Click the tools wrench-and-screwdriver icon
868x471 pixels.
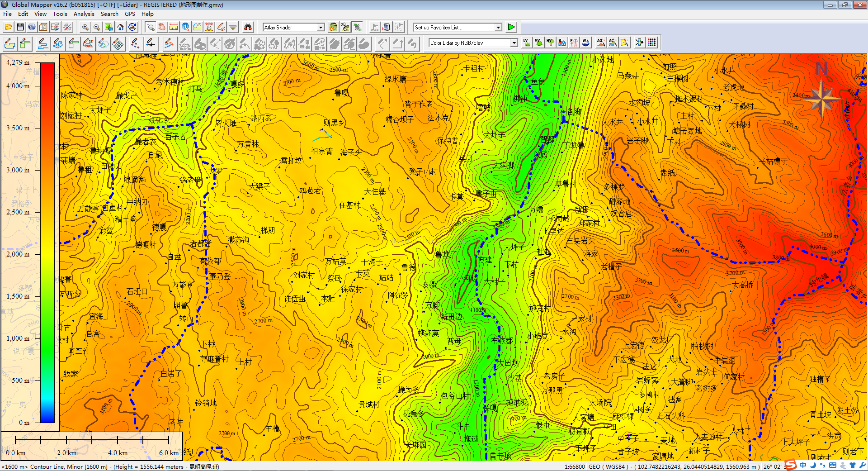tap(67, 27)
